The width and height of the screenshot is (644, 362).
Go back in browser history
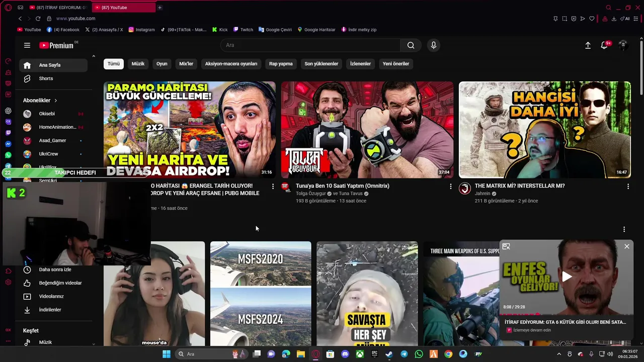tap(20, 19)
